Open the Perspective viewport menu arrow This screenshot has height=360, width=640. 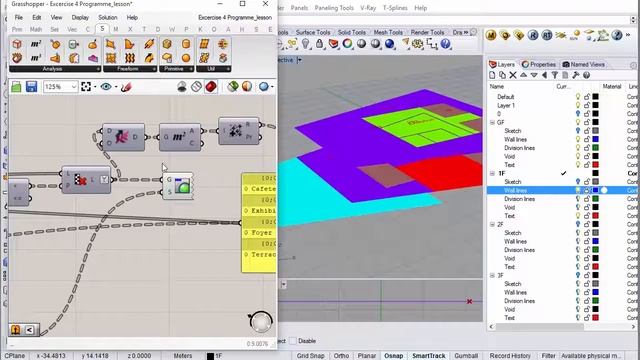pyautogui.click(x=300, y=60)
